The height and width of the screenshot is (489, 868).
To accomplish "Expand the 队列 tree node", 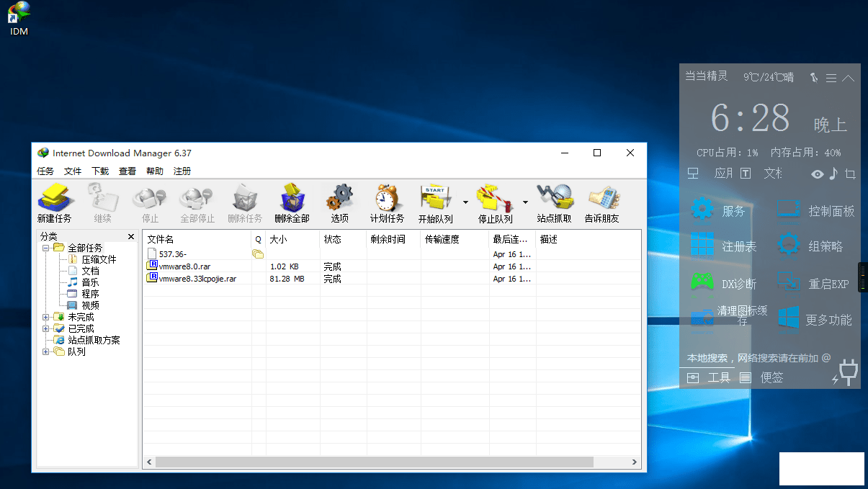I will coord(46,351).
